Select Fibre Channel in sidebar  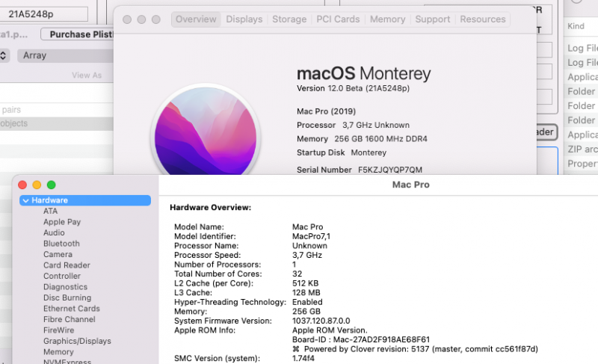tap(69, 319)
